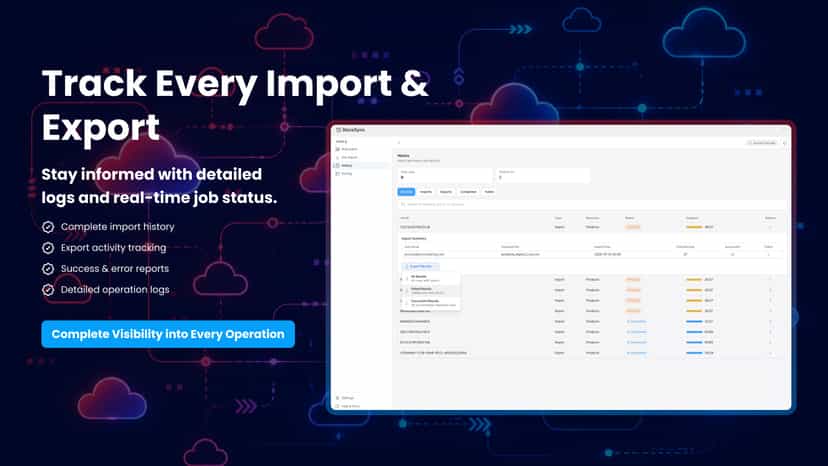This screenshot has width=828, height=466.
Task: Click the button in app's top-right corner
Action: [x=765, y=143]
